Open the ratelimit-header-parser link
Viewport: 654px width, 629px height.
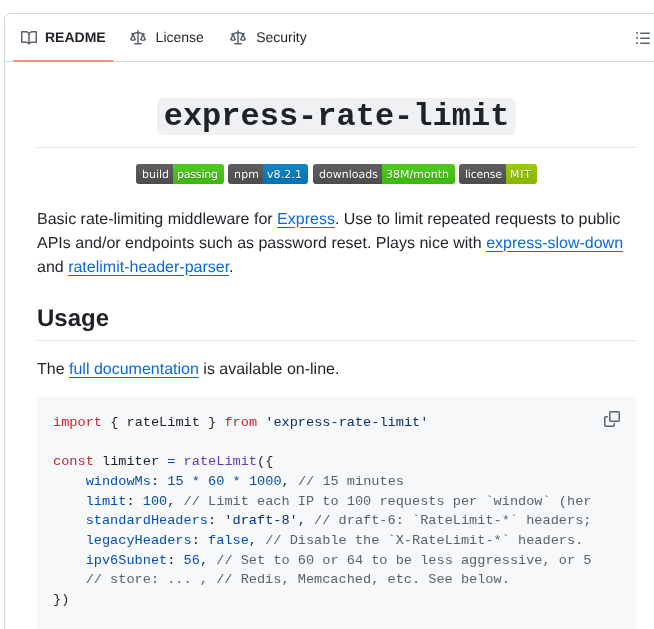(x=148, y=267)
